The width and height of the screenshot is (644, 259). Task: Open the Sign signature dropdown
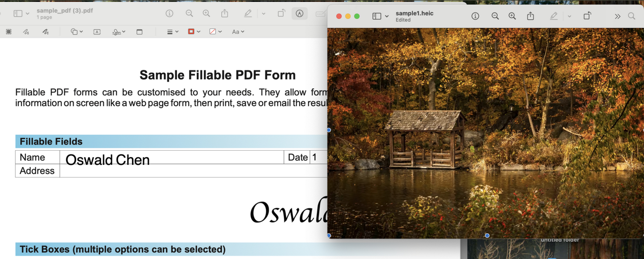click(119, 32)
